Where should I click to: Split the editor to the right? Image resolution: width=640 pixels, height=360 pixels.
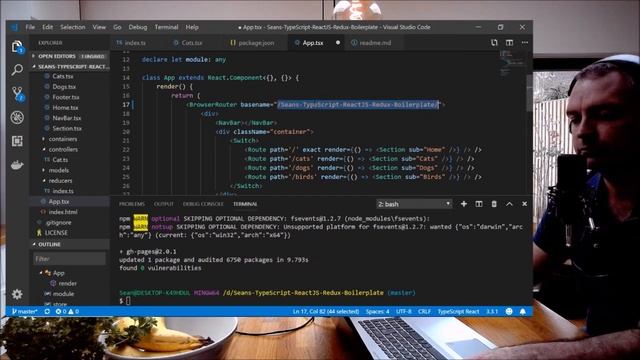click(509, 42)
